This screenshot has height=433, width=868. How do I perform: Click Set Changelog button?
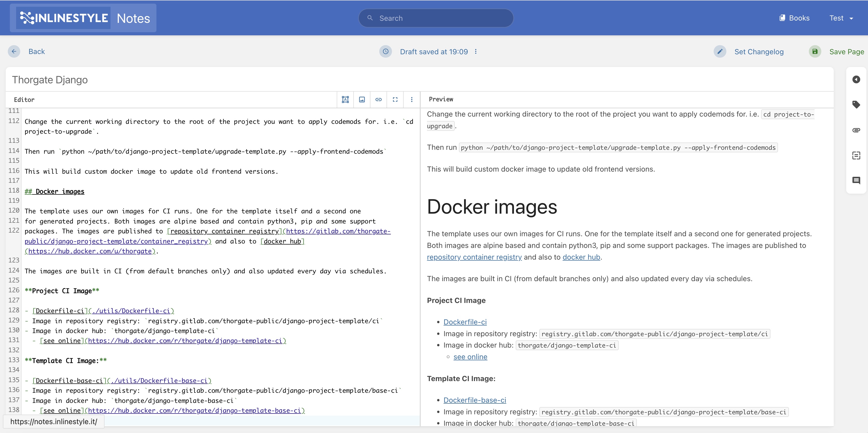(759, 52)
